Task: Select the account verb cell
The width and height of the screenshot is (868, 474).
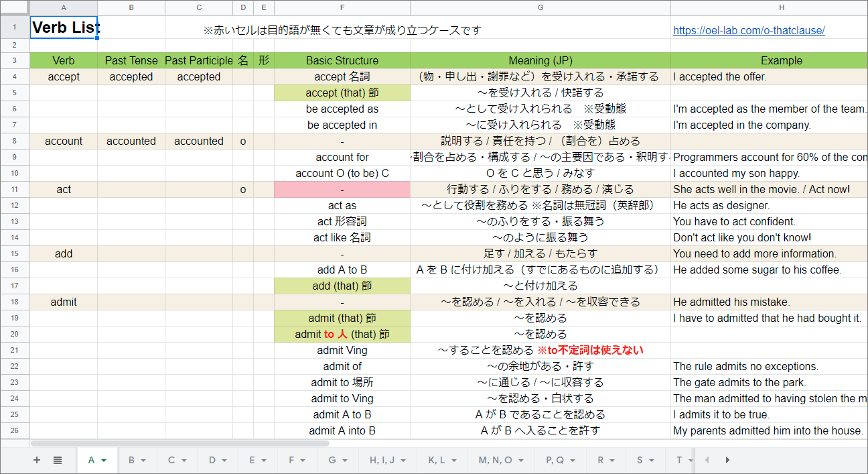Action: tap(64, 141)
